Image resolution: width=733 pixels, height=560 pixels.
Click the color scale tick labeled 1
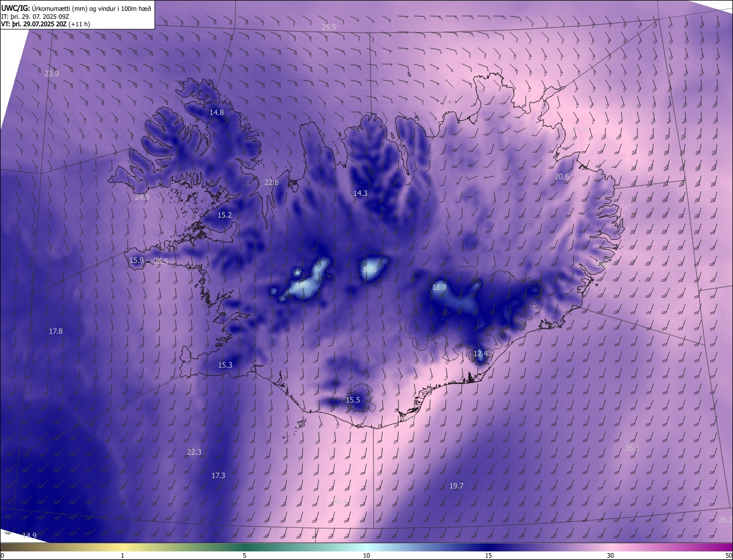123,555
